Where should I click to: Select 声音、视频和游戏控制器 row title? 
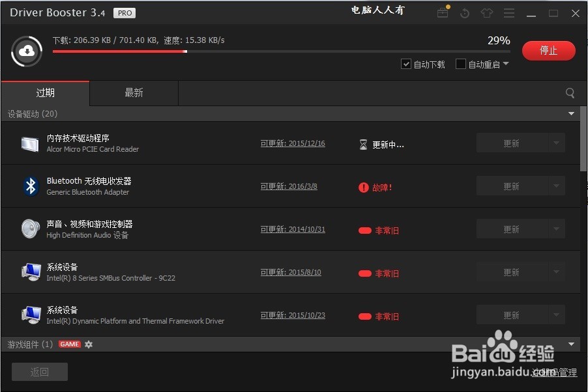tap(89, 224)
